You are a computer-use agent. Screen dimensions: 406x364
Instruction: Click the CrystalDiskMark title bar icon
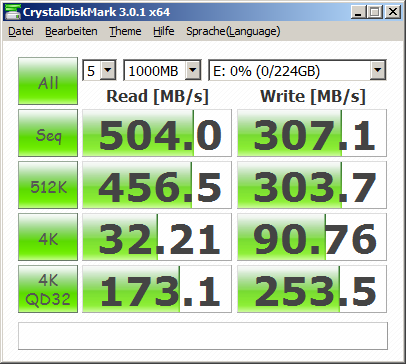point(13,12)
